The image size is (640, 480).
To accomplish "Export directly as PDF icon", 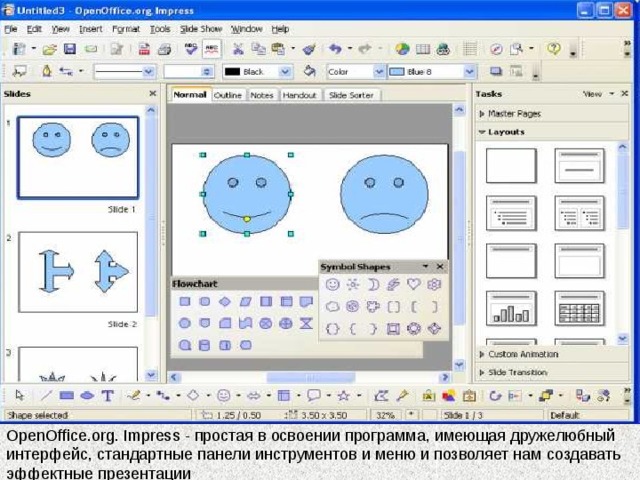I will click(144, 49).
